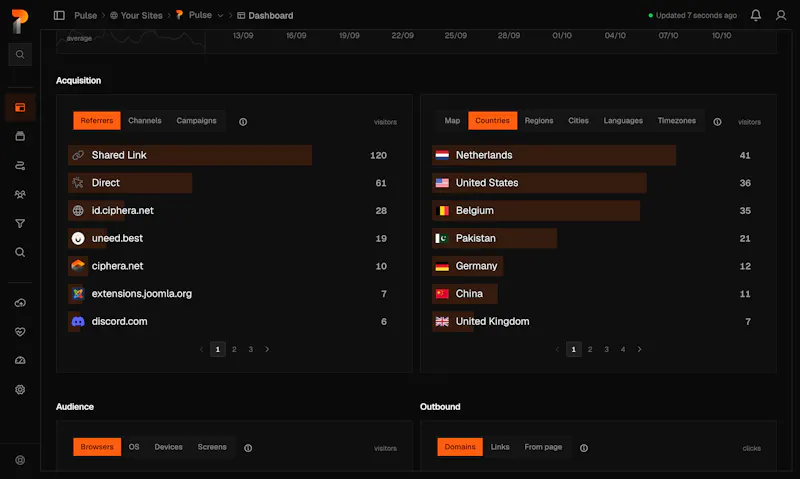Switch to the Map tab

coord(452,121)
